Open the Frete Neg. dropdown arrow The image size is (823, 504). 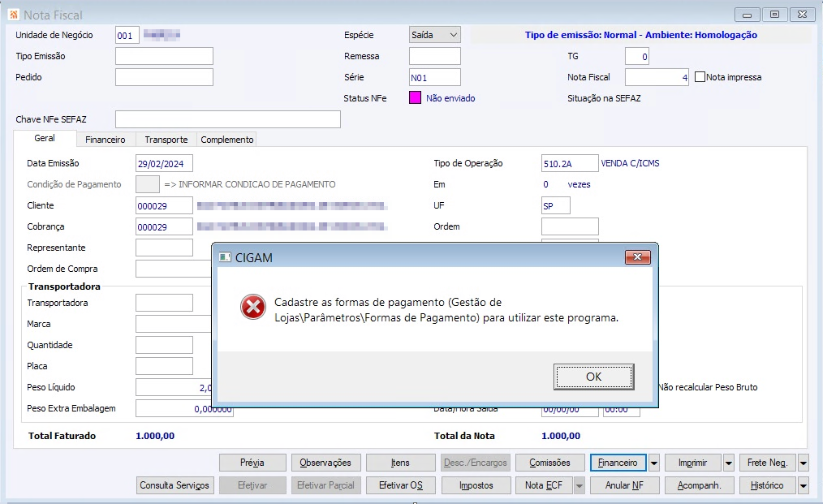803,463
